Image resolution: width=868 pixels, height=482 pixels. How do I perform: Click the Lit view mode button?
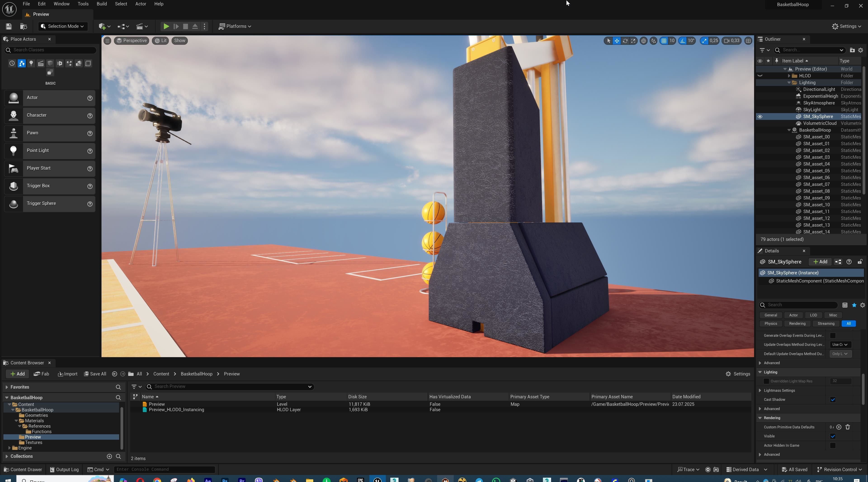pos(160,41)
